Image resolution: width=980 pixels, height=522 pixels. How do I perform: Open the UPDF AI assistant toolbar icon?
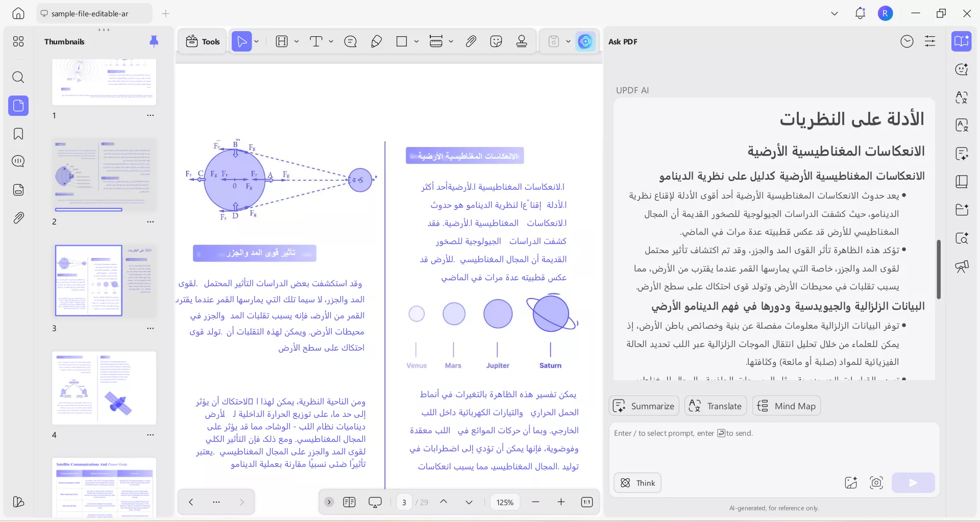(585, 41)
